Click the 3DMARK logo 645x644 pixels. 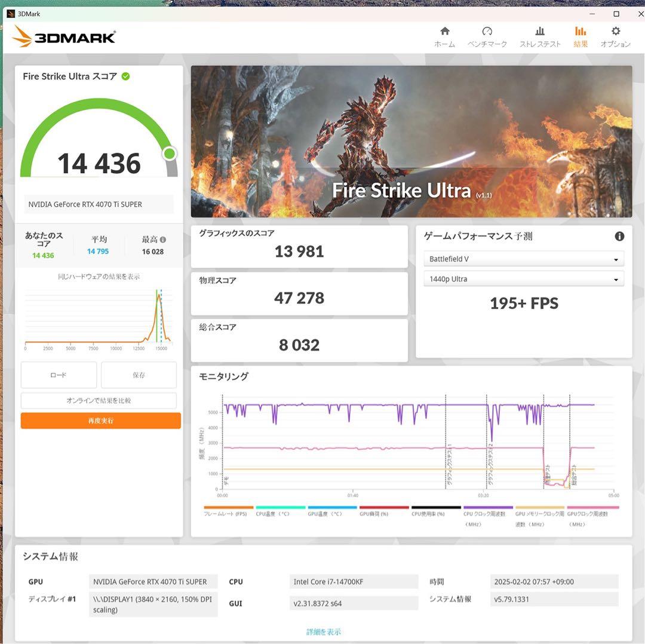coord(63,37)
